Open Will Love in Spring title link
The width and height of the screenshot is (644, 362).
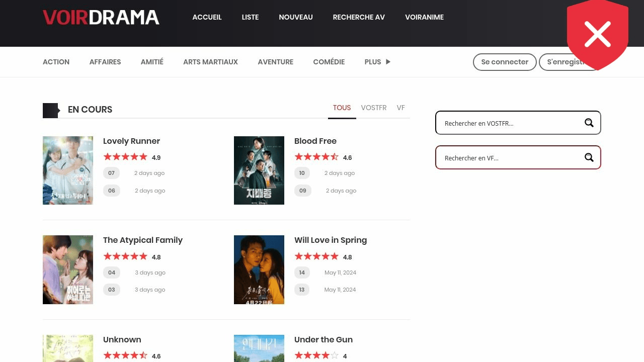tap(331, 240)
